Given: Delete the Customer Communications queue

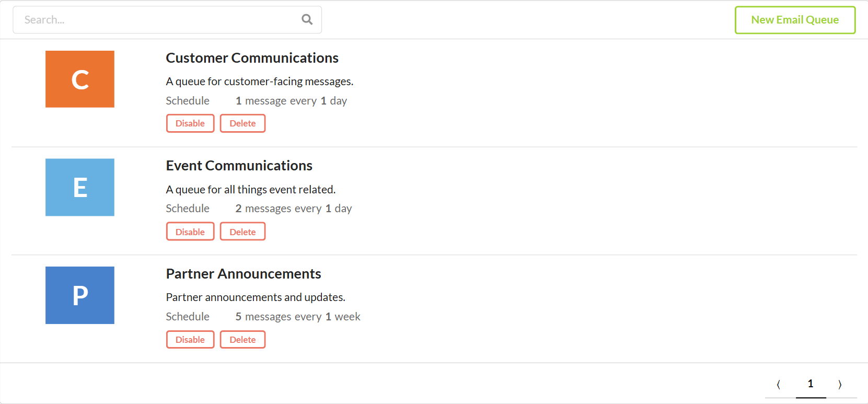Looking at the screenshot, I should pyautogui.click(x=242, y=123).
